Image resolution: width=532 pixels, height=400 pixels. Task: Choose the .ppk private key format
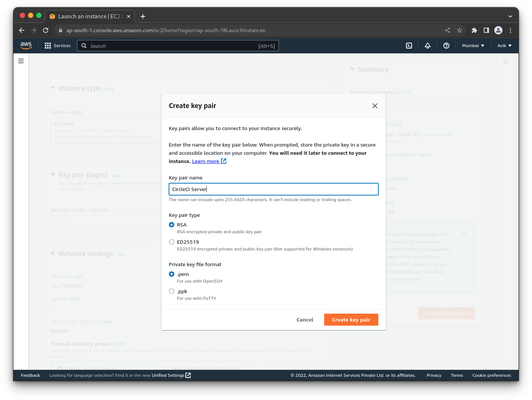point(172,291)
